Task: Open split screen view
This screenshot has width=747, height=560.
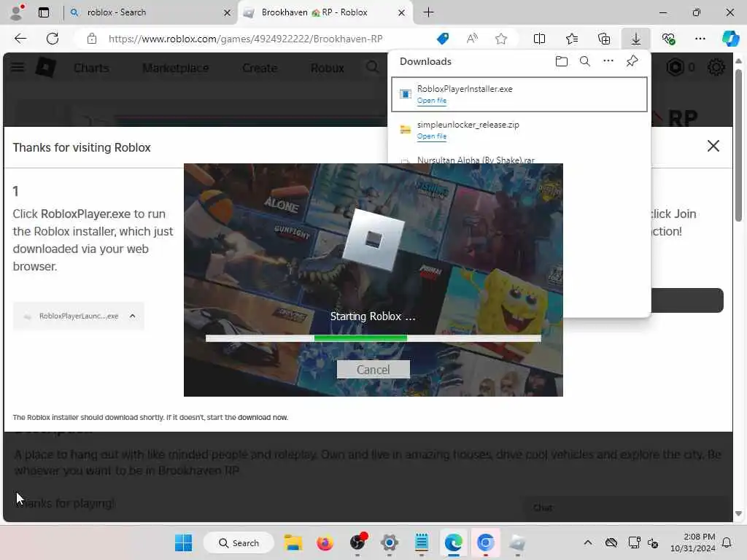Action: click(x=539, y=39)
